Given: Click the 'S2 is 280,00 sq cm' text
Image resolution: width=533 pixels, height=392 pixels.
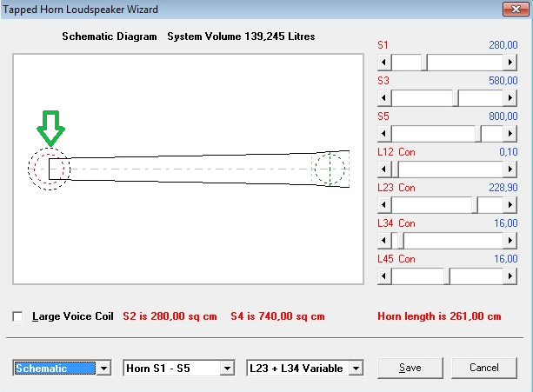Looking at the screenshot, I should click(x=170, y=316).
